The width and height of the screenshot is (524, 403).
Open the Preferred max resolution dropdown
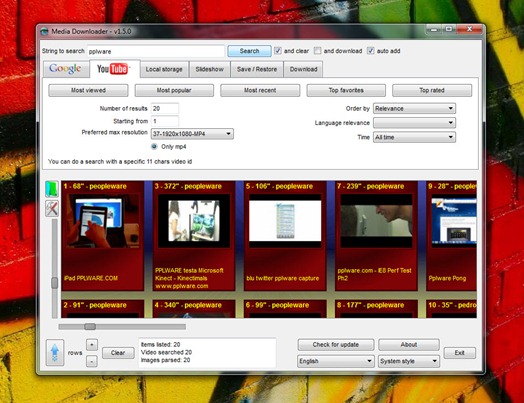(192, 134)
